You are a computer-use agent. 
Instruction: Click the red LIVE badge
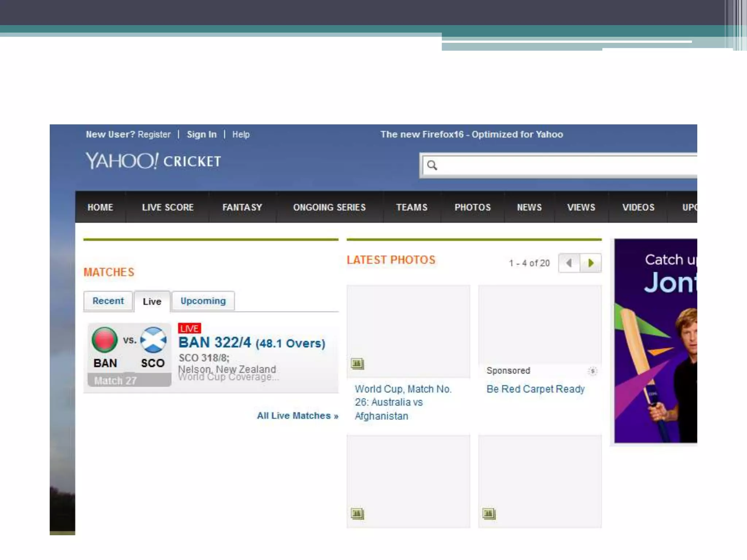[x=189, y=328]
